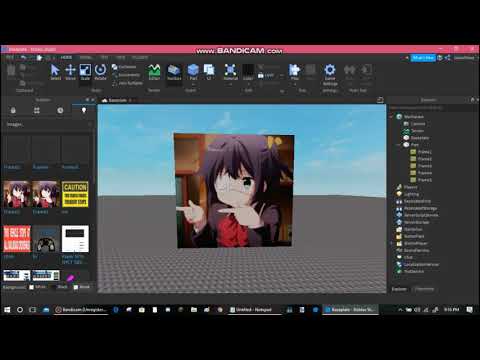Open the dropdown arrow under Color
Screen dimensions: 480x360
tap(248, 84)
